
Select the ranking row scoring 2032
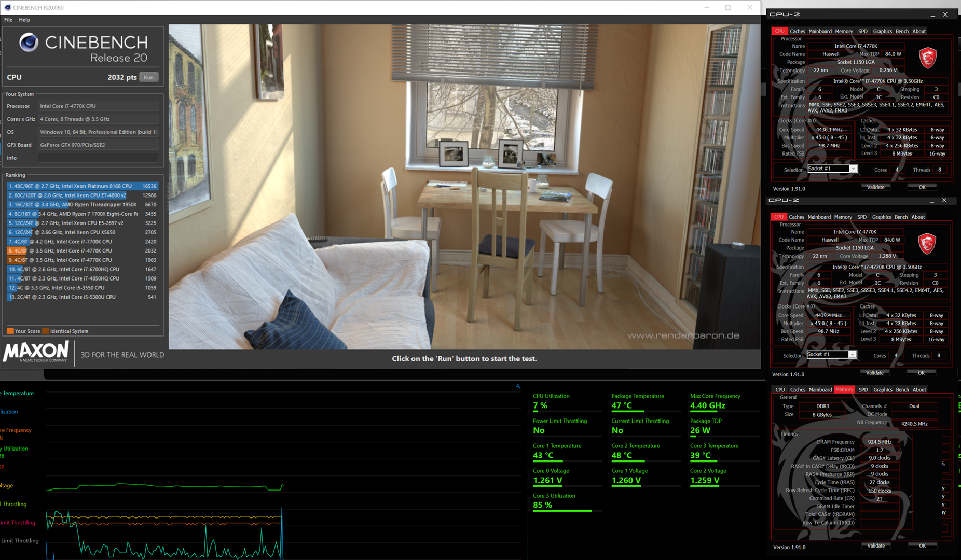click(x=83, y=250)
